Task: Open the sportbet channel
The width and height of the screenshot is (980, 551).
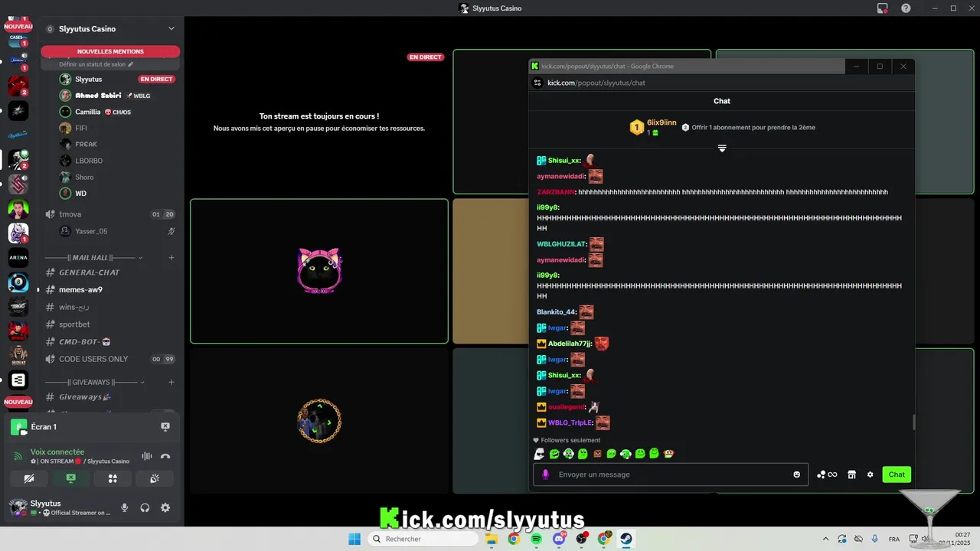Action: pos(110,324)
